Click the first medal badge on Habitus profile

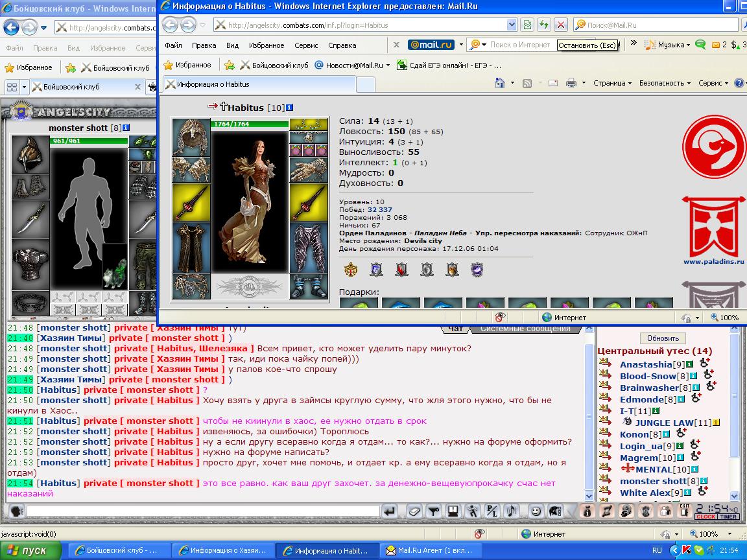pyautogui.click(x=351, y=270)
